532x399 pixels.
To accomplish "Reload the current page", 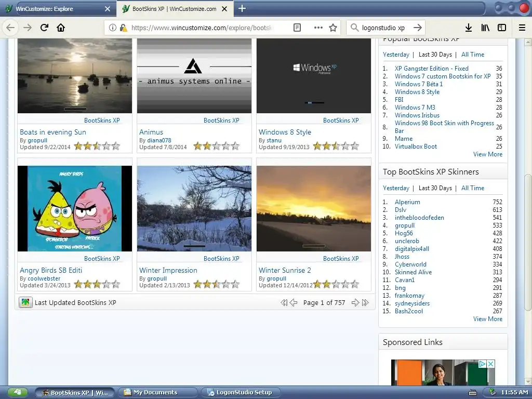I will pyautogui.click(x=44, y=28).
